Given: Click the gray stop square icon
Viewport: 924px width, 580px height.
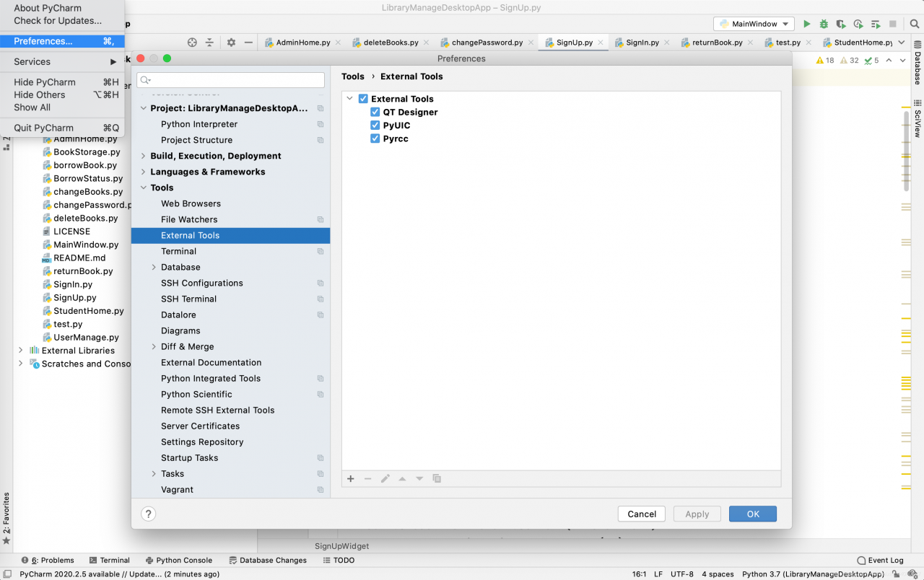Looking at the screenshot, I should coord(893,24).
